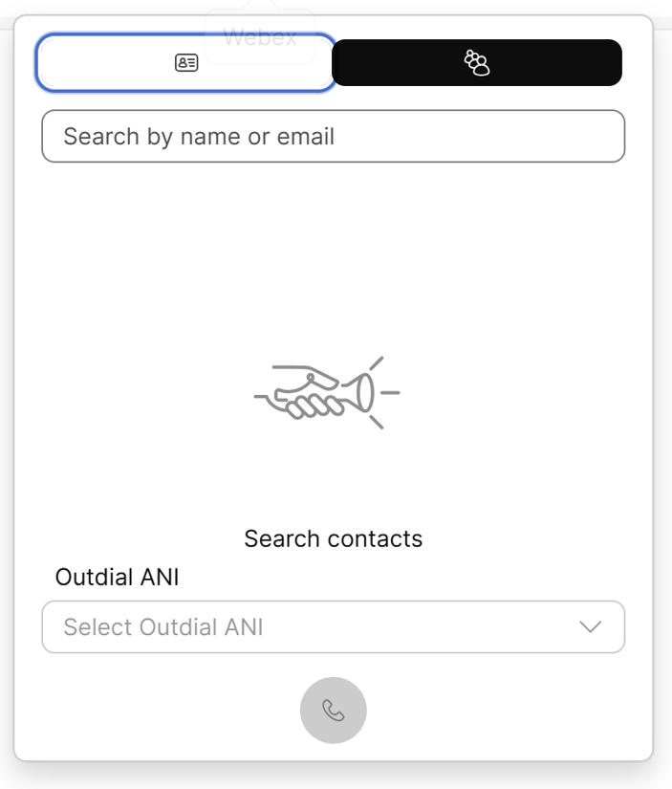Image resolution: width=672 pixels, height=789 pixels.
Task: Click the circular gray dial button
Action: point(333,711)
